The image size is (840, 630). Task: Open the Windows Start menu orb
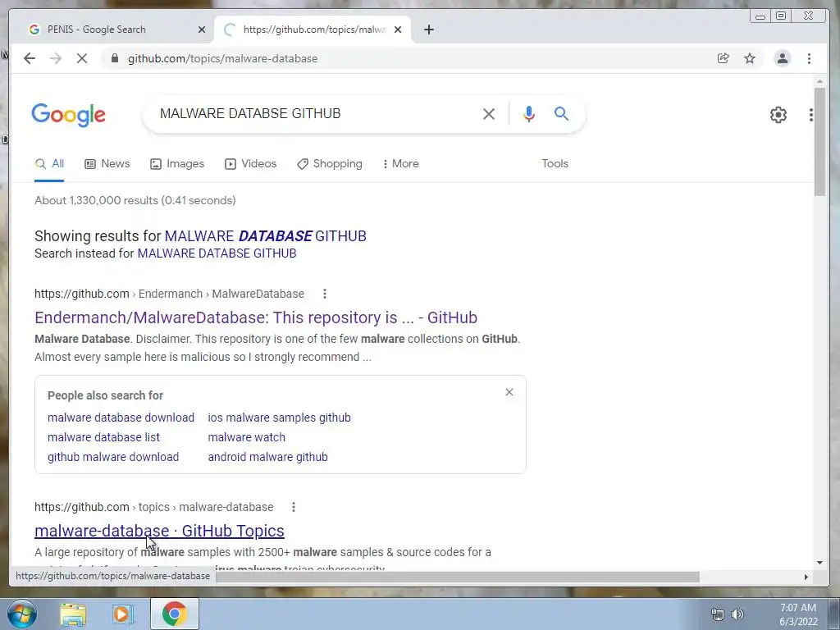coord(21,614)
